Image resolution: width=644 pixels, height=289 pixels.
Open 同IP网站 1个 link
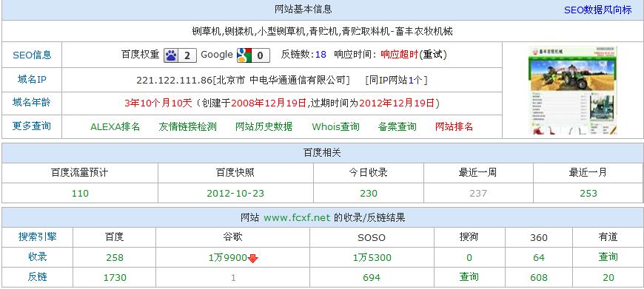tap(396, 80)
